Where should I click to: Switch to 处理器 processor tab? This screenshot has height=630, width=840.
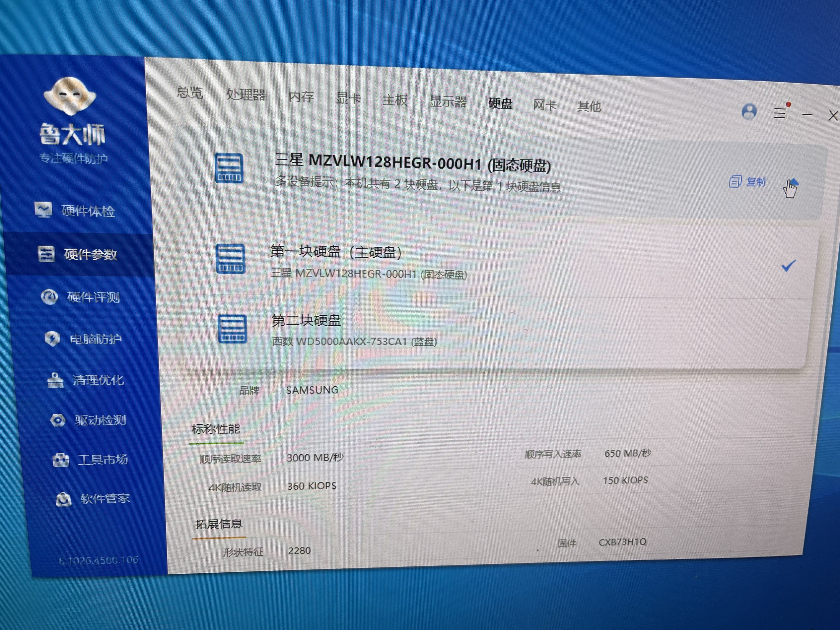coord(246,94)
